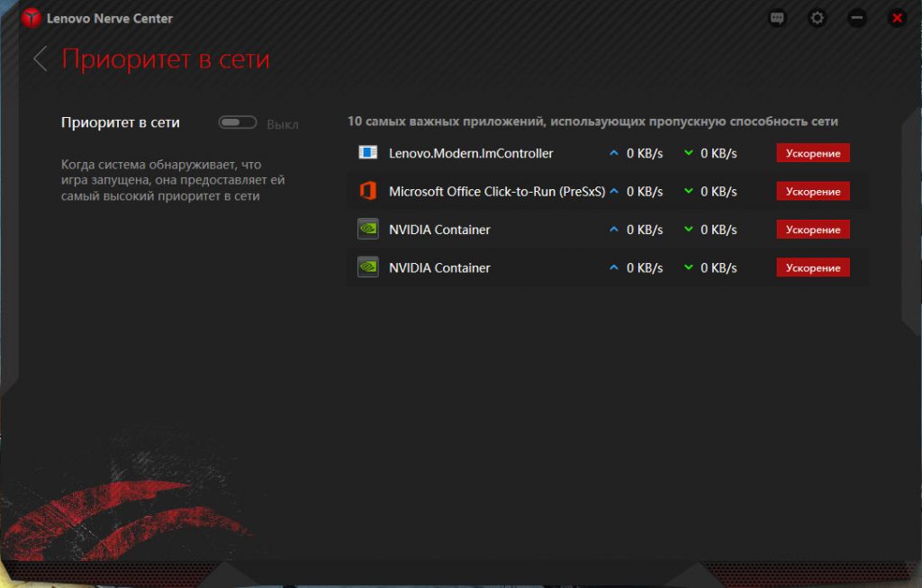Image resolution: width=922 pixels, height=588 pixels.
Task: Close the Lenovo Nerve Center window
Action: pyautogui.click(x=897, y=18)
